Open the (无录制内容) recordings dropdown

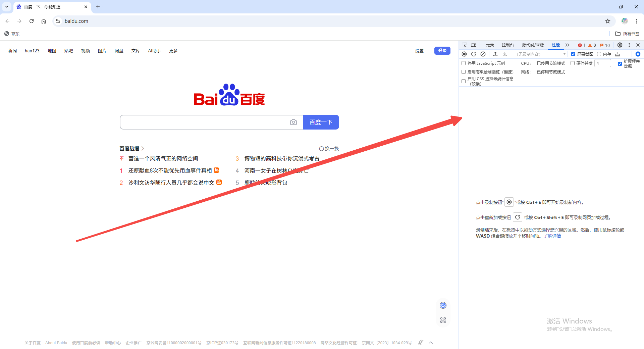541,54
